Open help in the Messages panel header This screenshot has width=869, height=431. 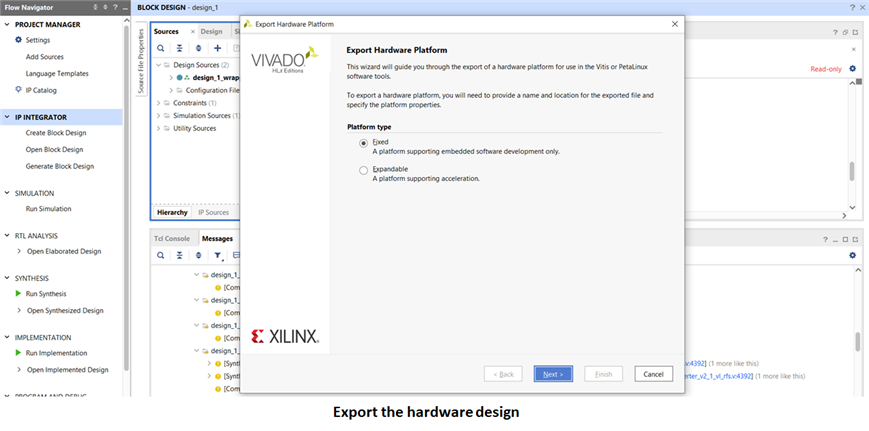pos(825,239)
